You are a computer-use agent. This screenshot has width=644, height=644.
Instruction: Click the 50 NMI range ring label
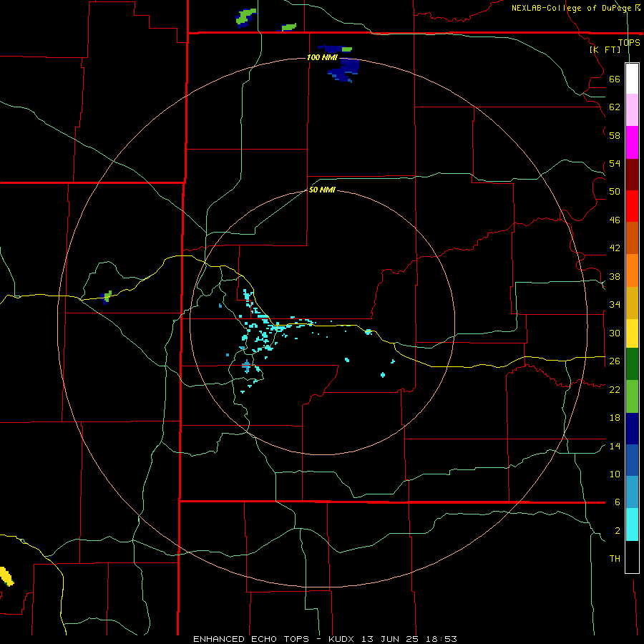[322, 190]
